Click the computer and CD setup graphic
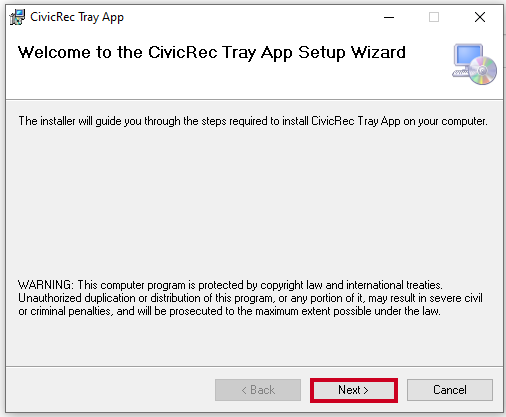 click(474, 64)
